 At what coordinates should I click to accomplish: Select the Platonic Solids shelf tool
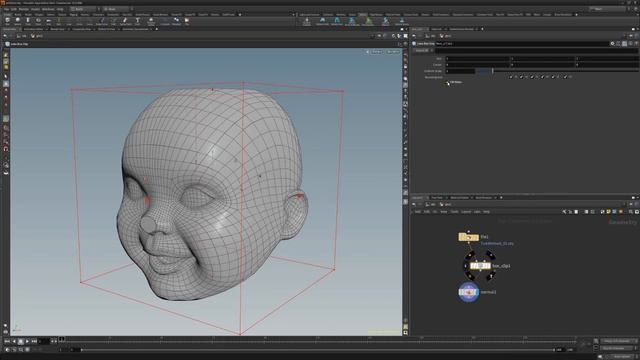(151, 21)
